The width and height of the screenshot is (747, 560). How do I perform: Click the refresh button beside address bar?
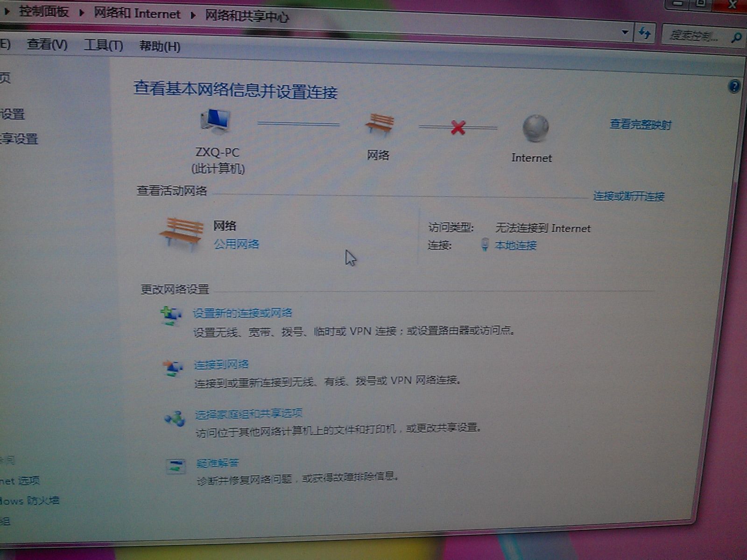[x=644, y=34]
